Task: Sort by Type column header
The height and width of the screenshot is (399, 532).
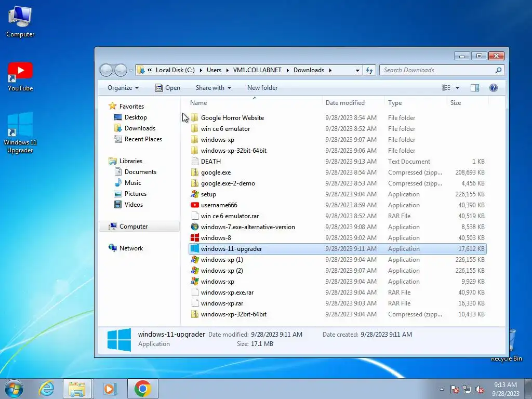Action: (x=416, y=103)
